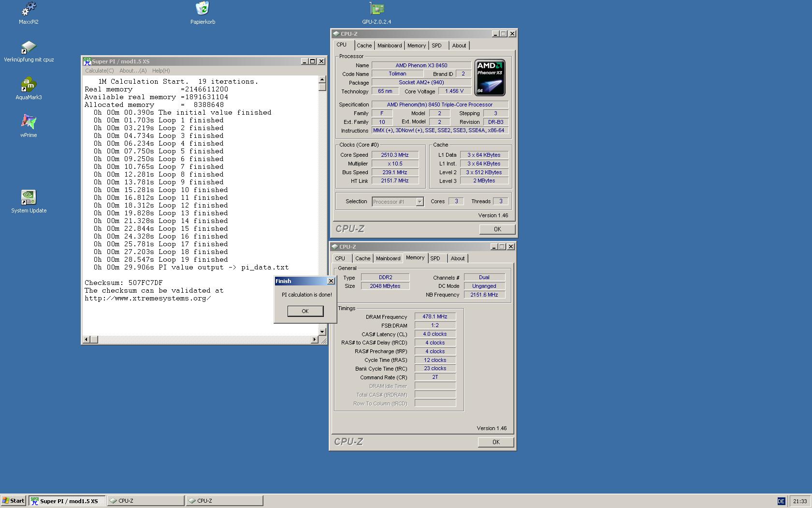
Task: Open the Windows Start button
Action: click(14, 501)
